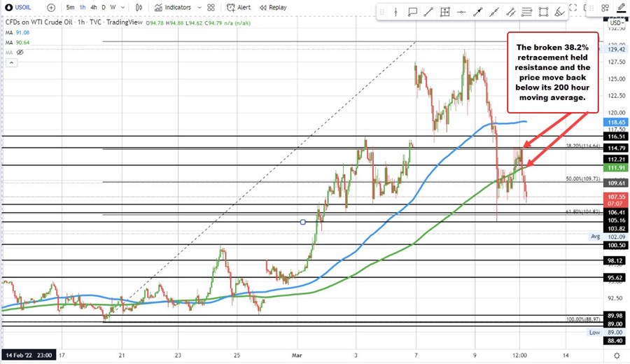Click the 88.40 price level label
Screen dimensions: 630x364
click(x=616, y=341)
